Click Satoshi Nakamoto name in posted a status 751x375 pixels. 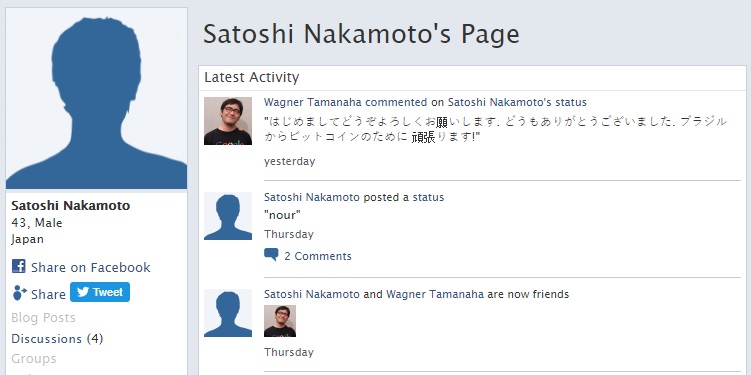coord(311,197)
